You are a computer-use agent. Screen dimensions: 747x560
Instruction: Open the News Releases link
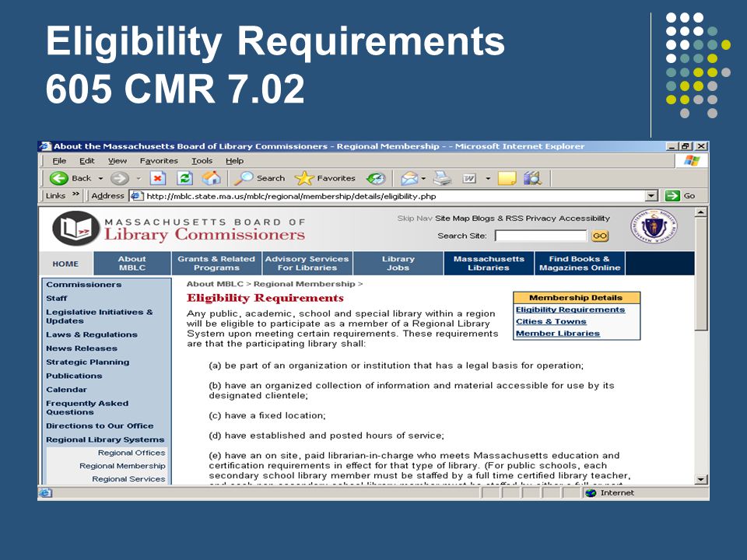tap(82, 348)
